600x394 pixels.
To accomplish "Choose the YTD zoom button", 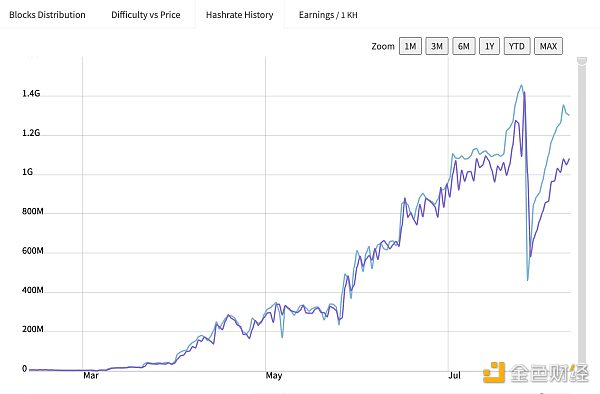I will pos(517,46).
